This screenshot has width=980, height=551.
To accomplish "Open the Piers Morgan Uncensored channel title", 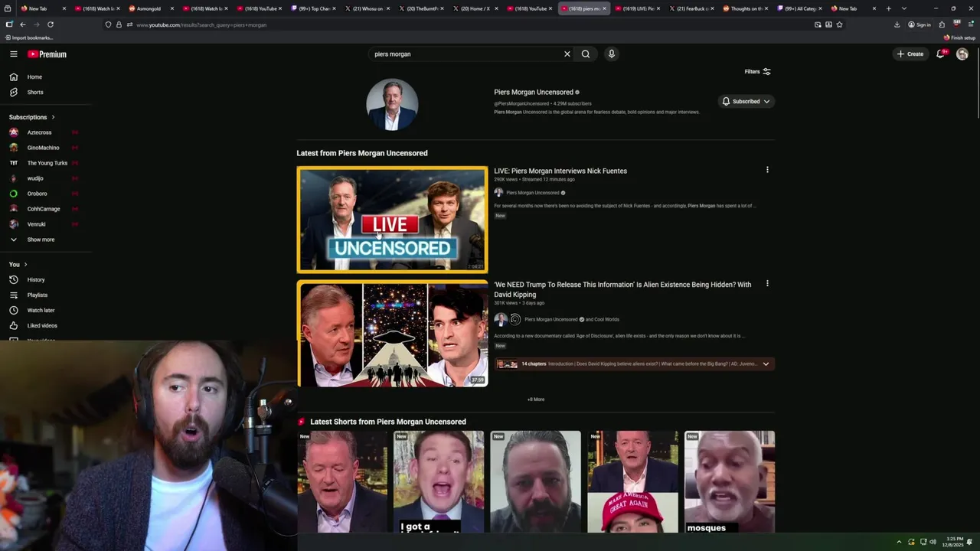I will (x=534, y=92).
